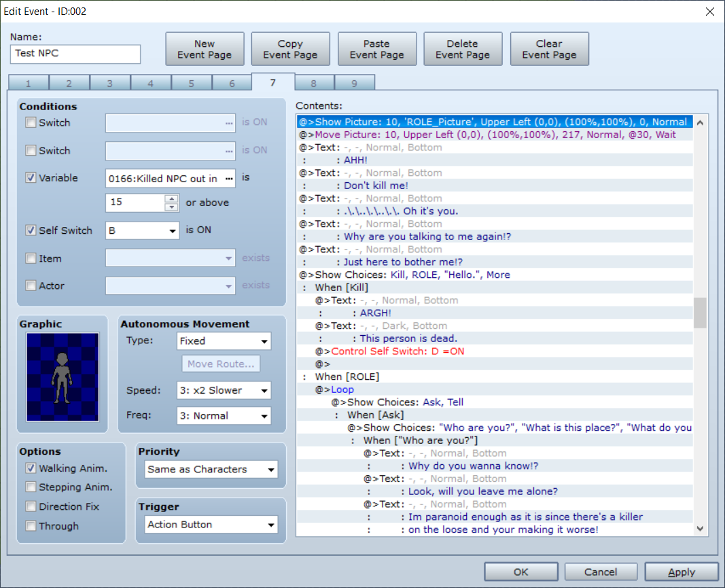Enable the first Switch condition checkbox
The image size is (725, 588).
(31, 122)
